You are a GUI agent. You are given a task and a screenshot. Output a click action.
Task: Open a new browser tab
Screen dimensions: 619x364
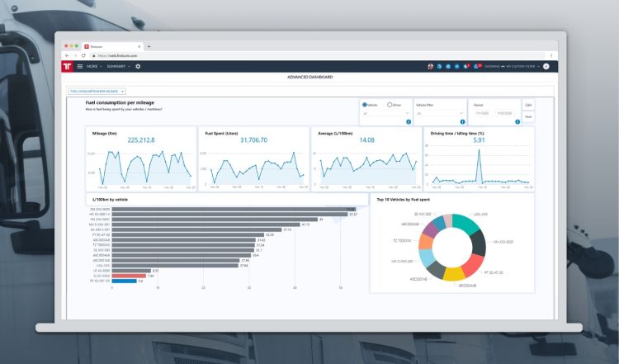pyautogui.click(x=149, y=46)
